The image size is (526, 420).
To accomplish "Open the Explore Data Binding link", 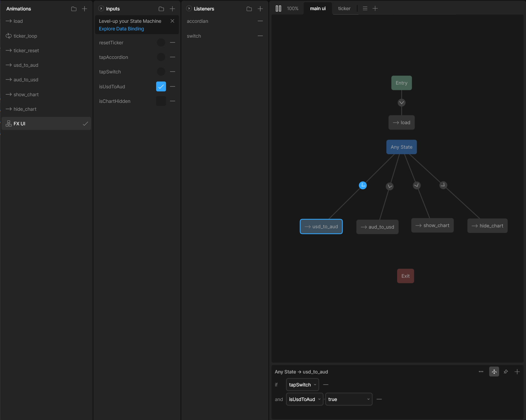I will pyautogui.click(x=121, y=29).
